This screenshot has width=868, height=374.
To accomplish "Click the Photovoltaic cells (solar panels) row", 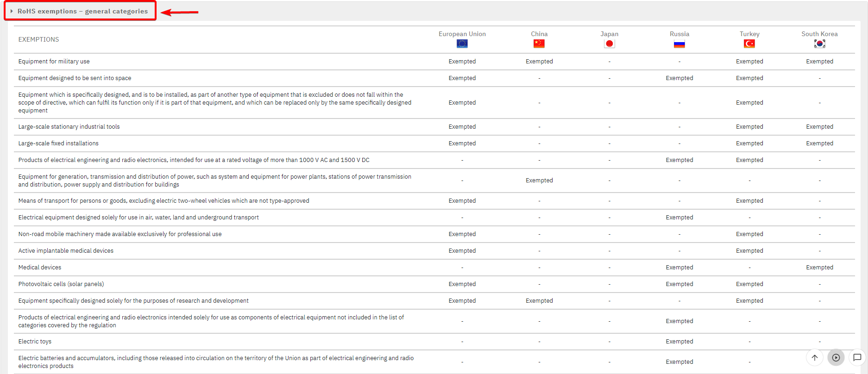I will 61,284.
